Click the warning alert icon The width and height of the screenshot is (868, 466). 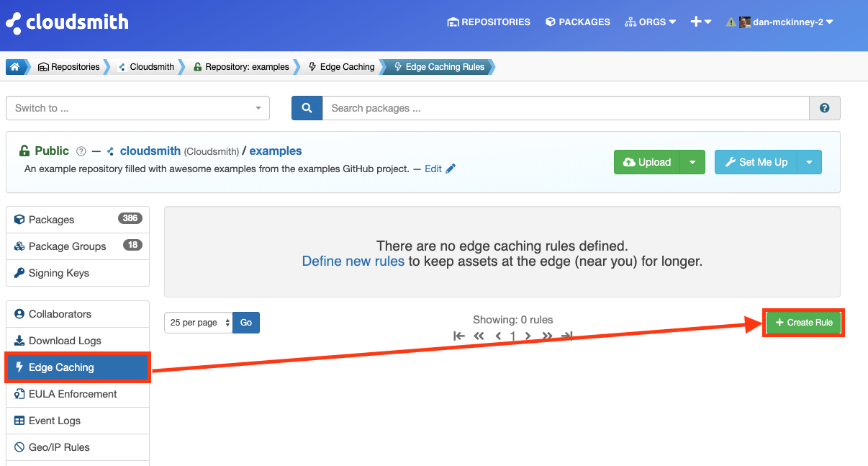click(x=731, y=22)
